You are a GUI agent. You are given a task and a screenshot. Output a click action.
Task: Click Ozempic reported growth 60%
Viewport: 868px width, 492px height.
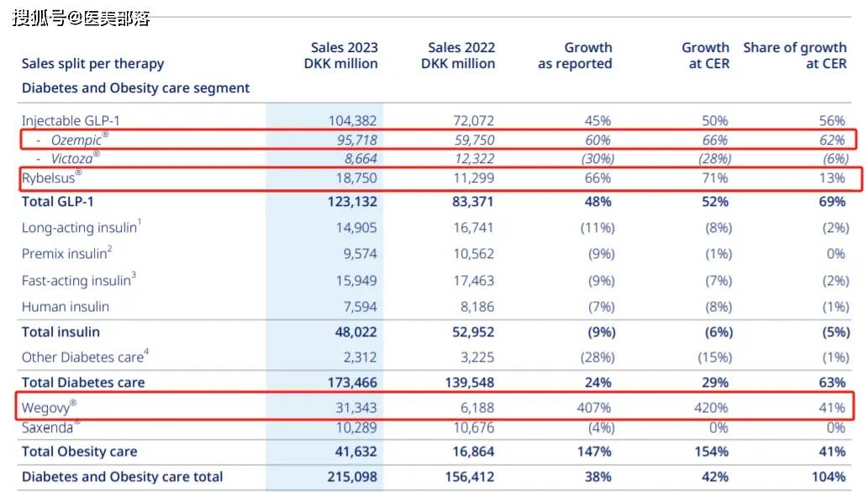[x=598, y=140]
